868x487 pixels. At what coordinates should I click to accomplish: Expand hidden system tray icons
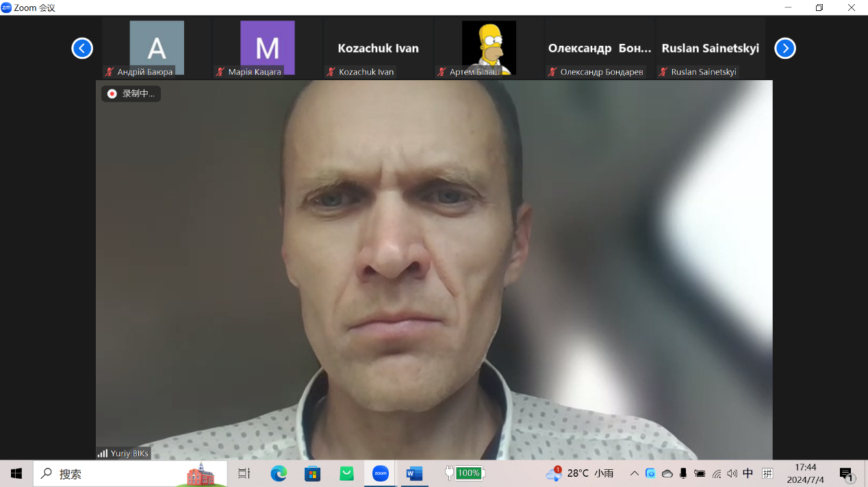[635, 473]
